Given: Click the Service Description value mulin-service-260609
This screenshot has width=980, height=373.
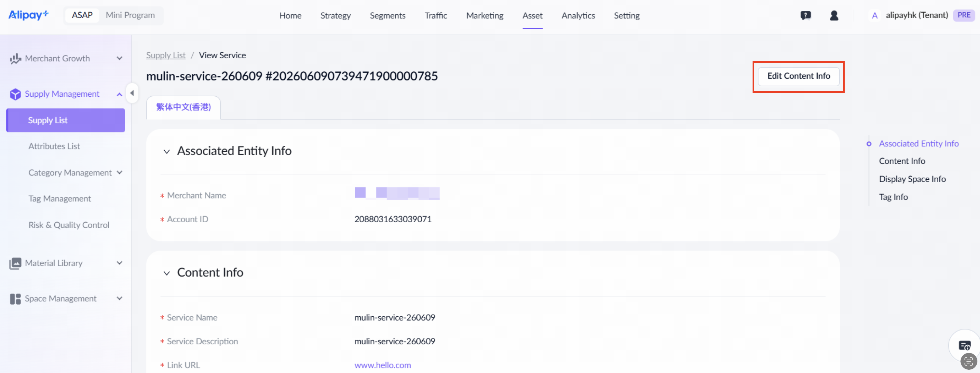Looking at the screenshot, I should [395, 341].
